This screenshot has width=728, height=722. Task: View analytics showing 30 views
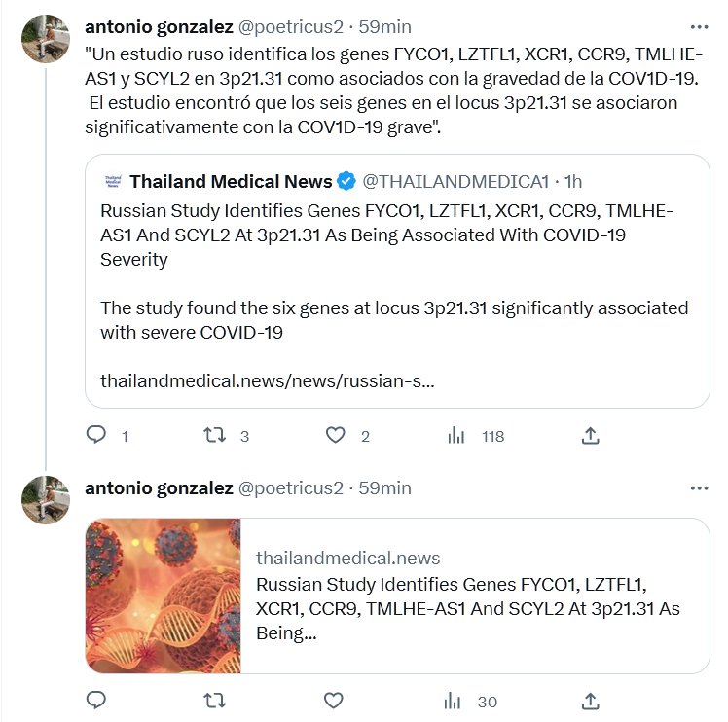(454, 701)
